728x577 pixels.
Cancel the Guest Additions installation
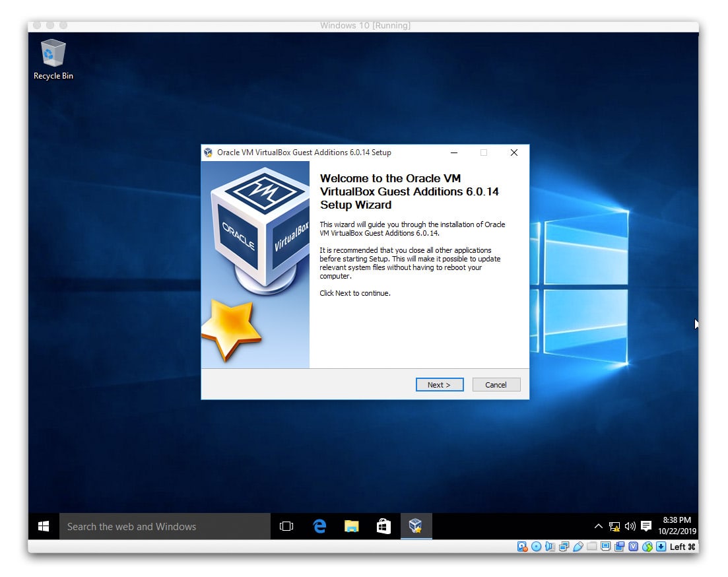tap(496, 384)
